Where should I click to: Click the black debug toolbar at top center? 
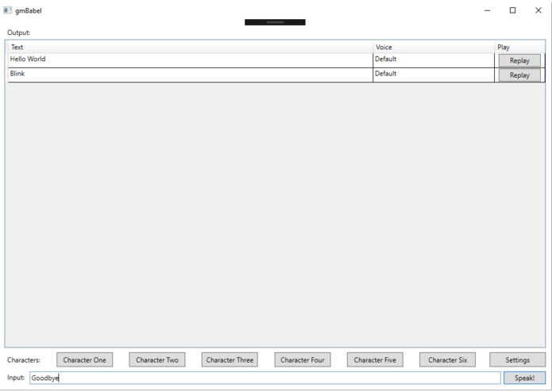pyautogui.click(x=275, y=22)
